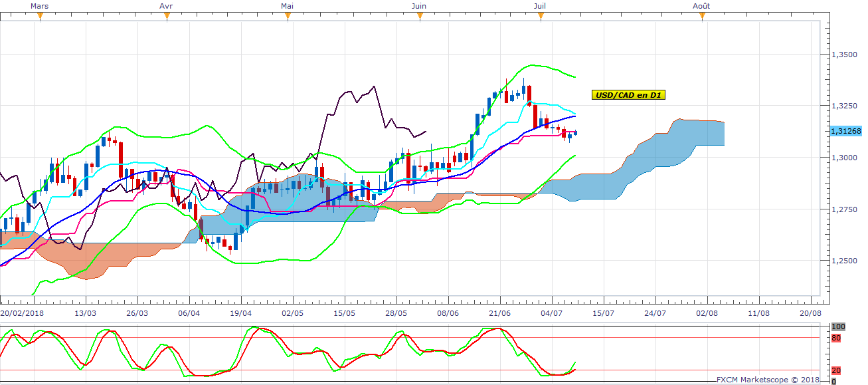
Task: Click the 02/05 date label
Action: pyautogui.click(x=292, y=313)
